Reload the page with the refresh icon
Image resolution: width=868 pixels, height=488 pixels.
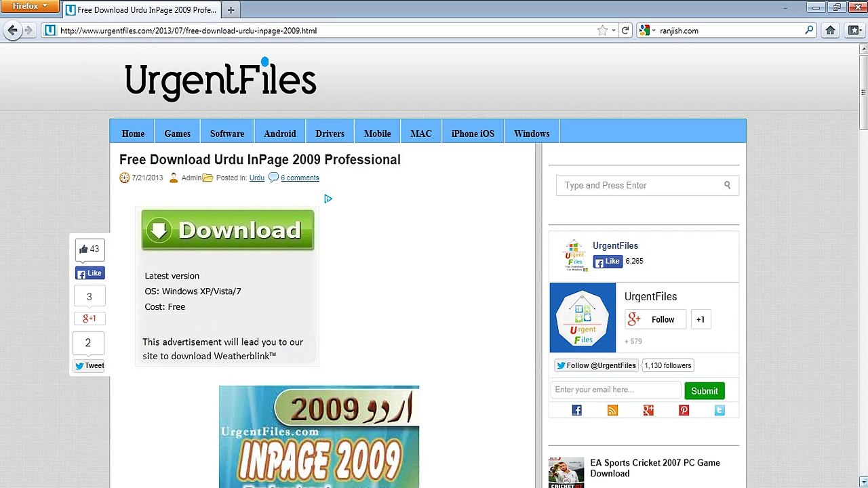[625, 30]
